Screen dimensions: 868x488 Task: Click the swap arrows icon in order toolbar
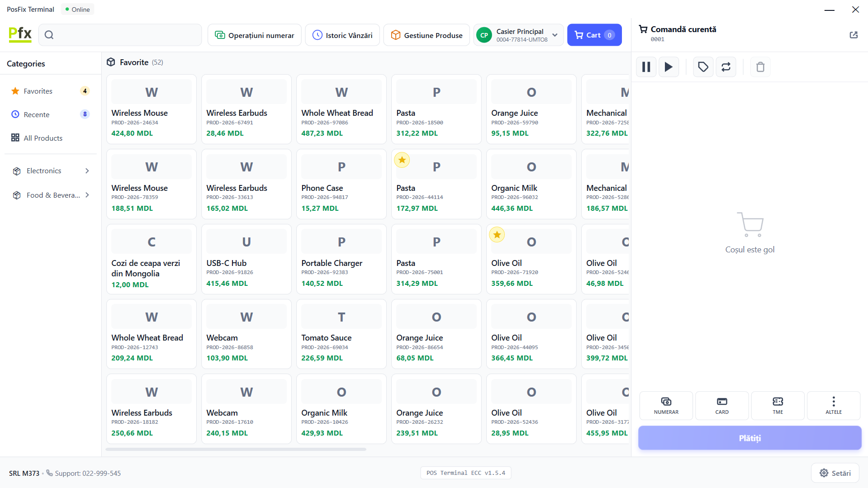click(x=726, y=67)
